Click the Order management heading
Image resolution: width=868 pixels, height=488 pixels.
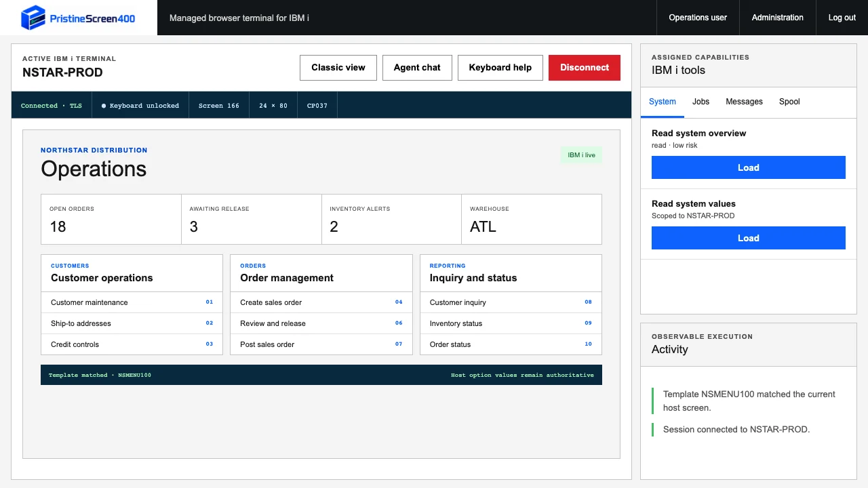tap(287, 278)
